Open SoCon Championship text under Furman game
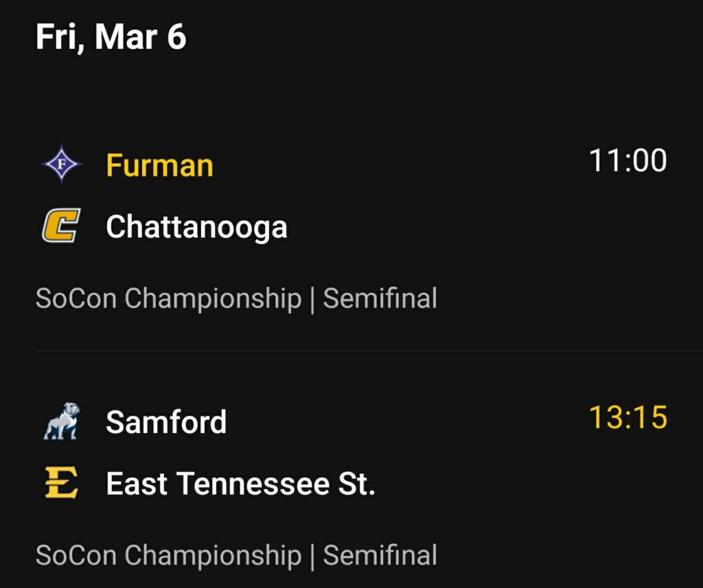The height and width of the screenshot is (588, 703). click(x=168, y=299)
